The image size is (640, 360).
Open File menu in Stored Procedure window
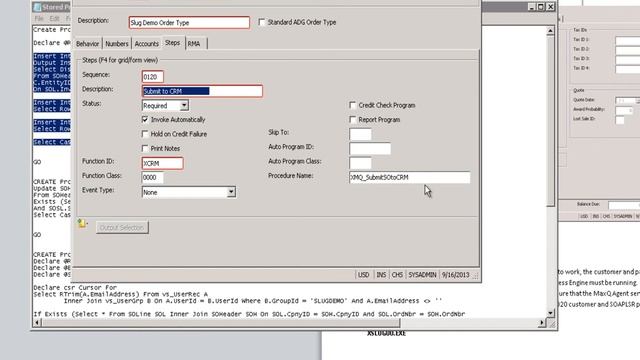(x=39, y=18)
